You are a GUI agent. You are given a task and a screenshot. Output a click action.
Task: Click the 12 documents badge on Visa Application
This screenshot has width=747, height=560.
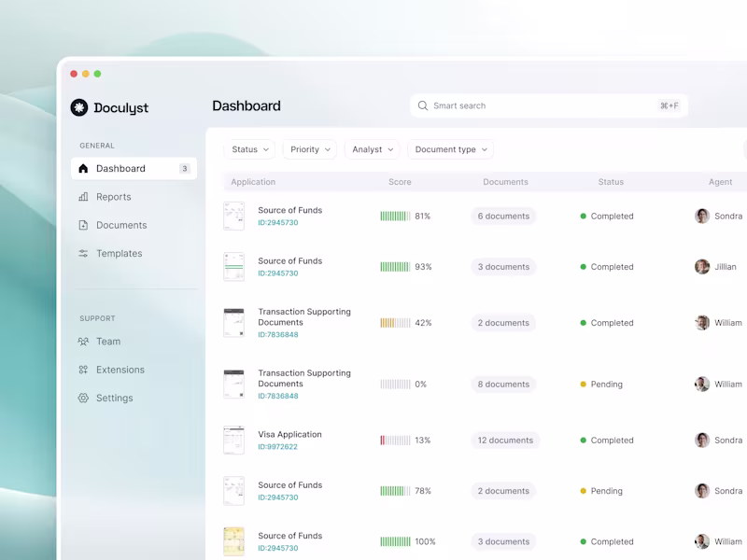(x=505, y=440)
